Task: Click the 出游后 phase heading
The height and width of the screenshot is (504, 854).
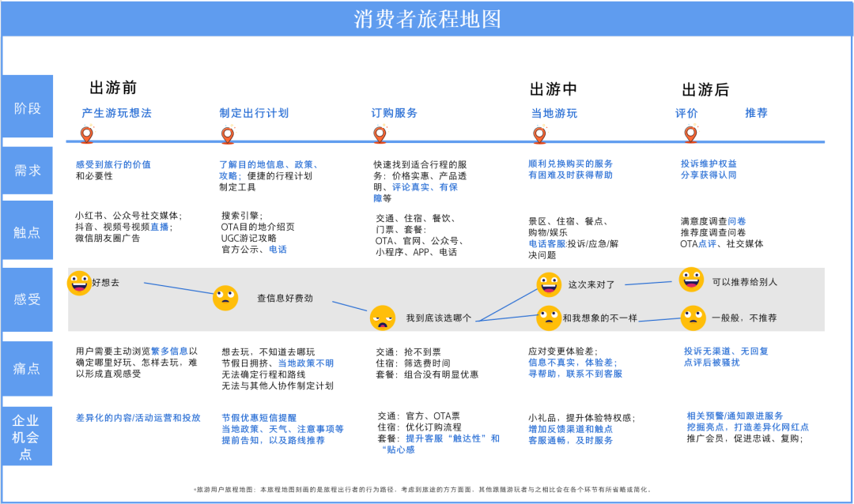Action: point(705,90)
